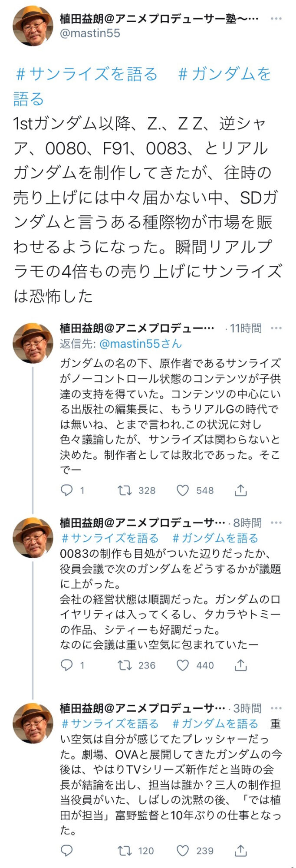
Task: Like the tweet with 548 likes
Action: click(183, 490)
